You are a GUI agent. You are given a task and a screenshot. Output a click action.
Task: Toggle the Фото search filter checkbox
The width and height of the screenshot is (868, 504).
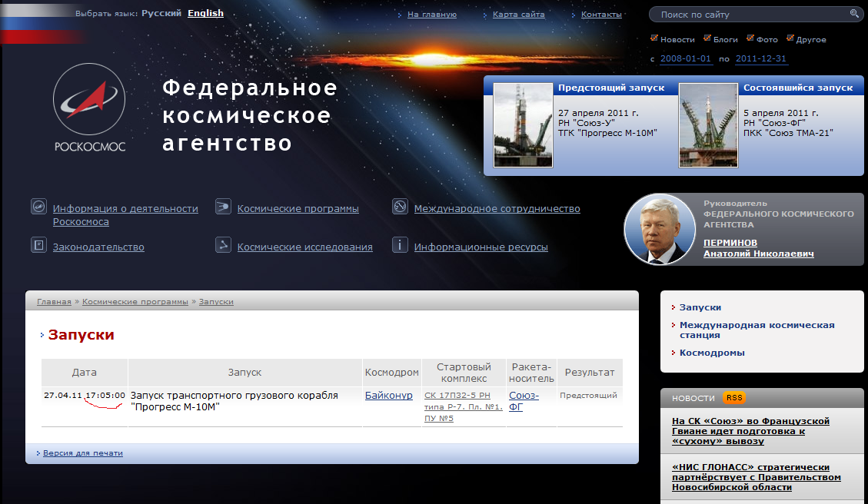750,38
